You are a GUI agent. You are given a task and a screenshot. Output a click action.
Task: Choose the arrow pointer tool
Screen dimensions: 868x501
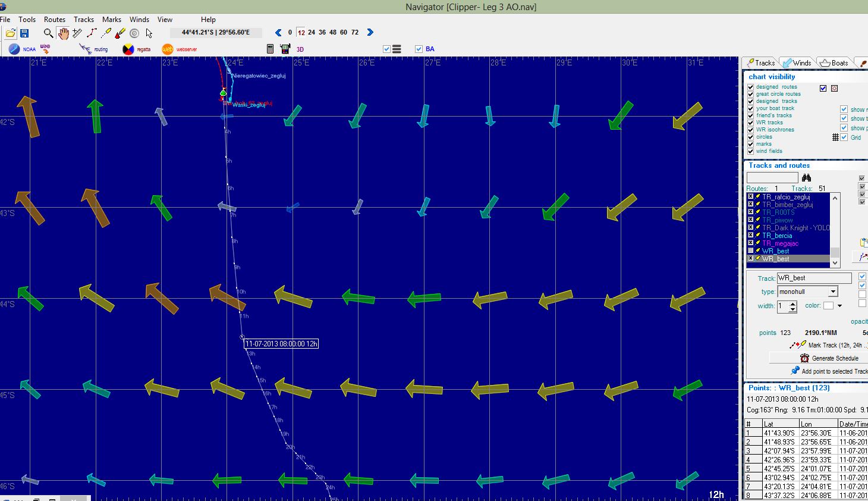pyautogui.click(x=149, y=33)
